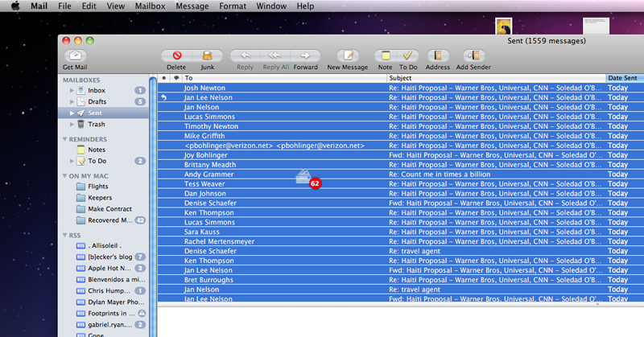Viewport: 644px width, 337px height.
Task: Select the Inbox mailbox icon
Action: [81, 90]
